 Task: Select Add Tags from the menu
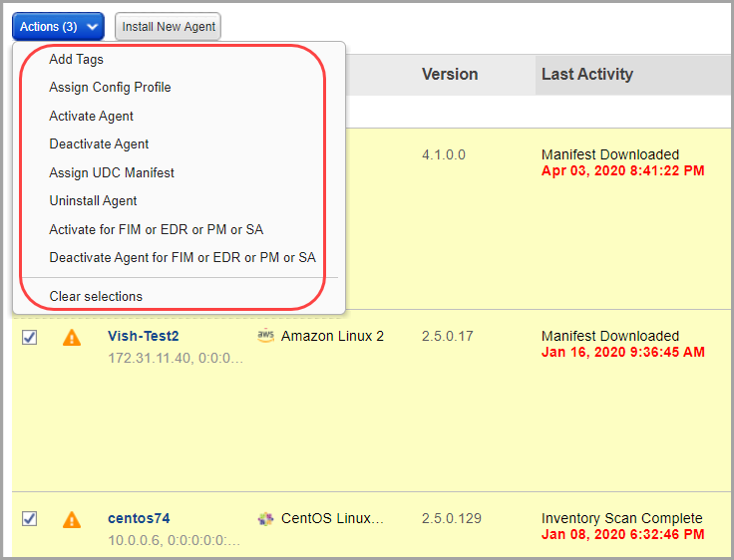tap(77, 60)
